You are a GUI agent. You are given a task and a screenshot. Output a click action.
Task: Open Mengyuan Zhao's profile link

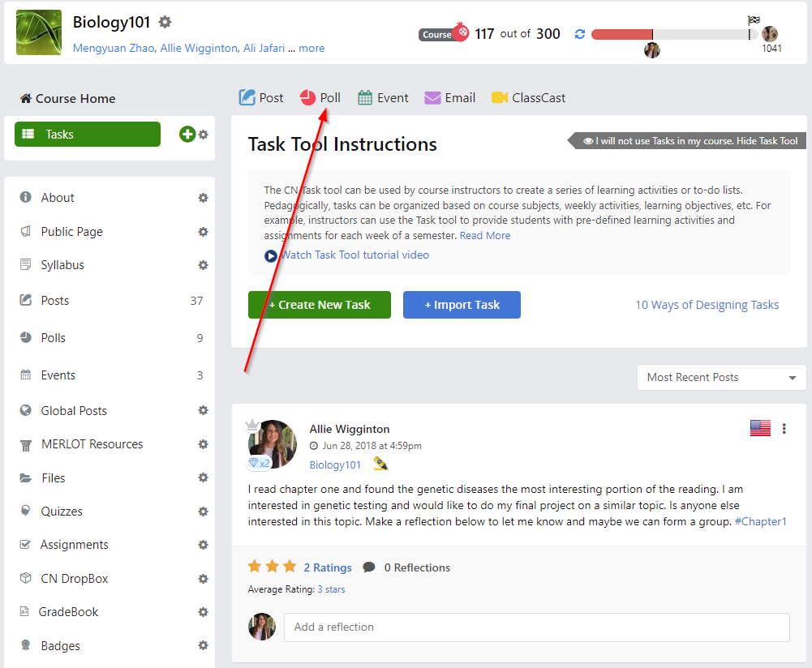pyautogui.click(x=114, y=48)
